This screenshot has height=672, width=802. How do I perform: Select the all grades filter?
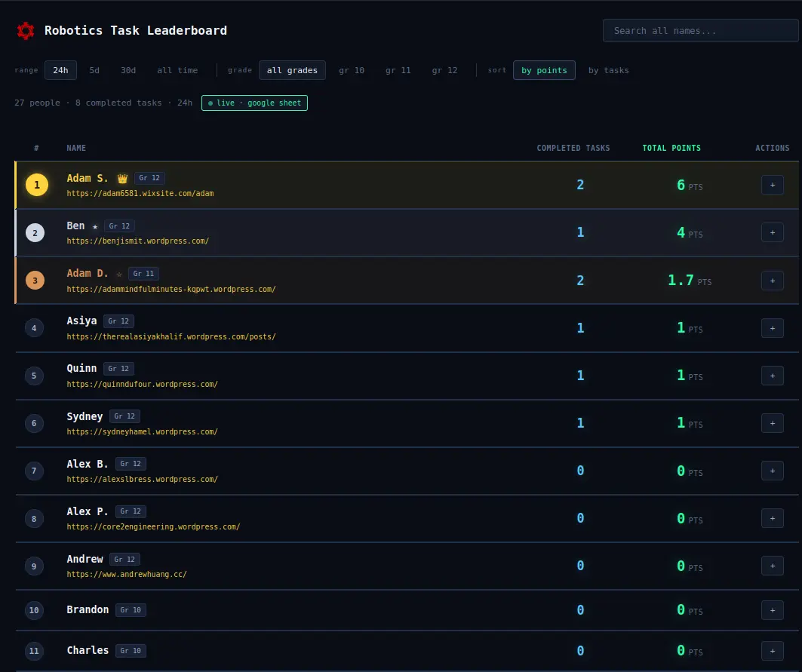click(x=292, y=70)
